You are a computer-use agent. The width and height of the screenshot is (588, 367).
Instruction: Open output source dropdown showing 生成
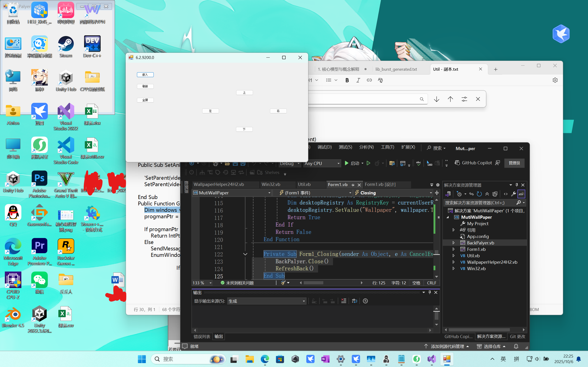pyautogui.click(x=267, y=301)
